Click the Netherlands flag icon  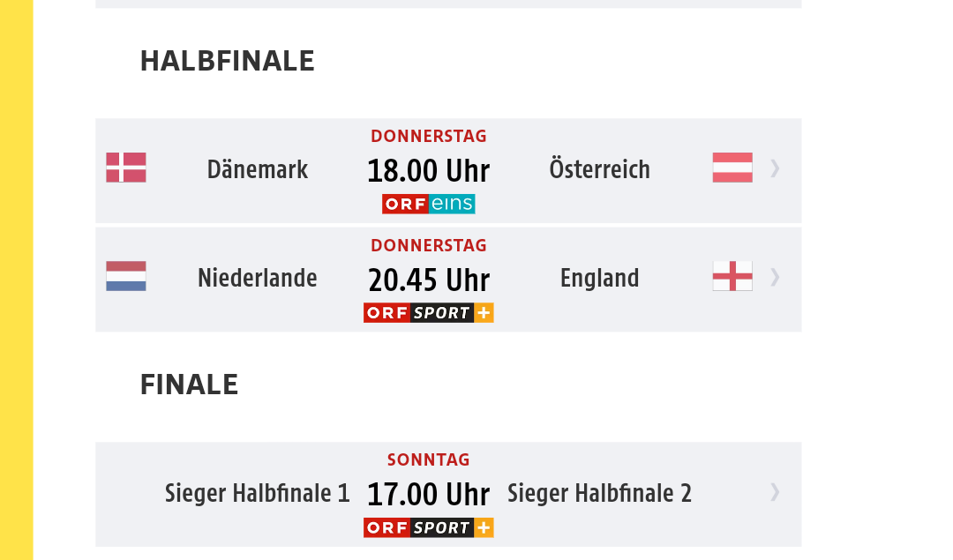click(x=126, y=276)
